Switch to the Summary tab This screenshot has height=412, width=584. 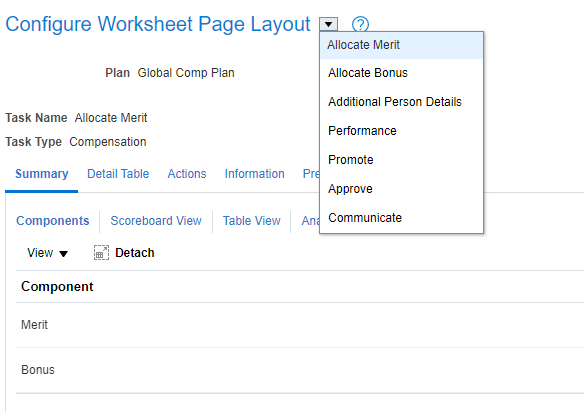(x=42, y=174)
